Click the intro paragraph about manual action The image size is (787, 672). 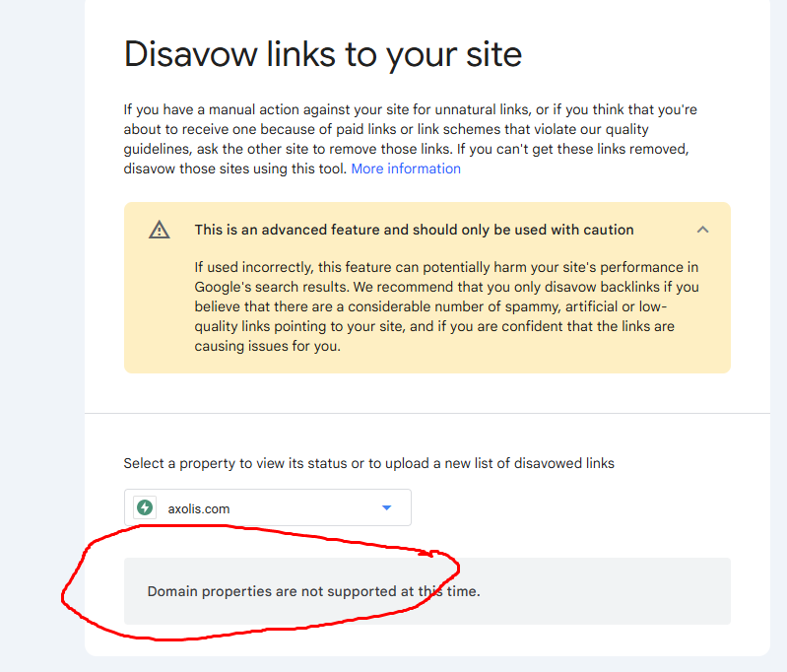[x=410, y=139]
